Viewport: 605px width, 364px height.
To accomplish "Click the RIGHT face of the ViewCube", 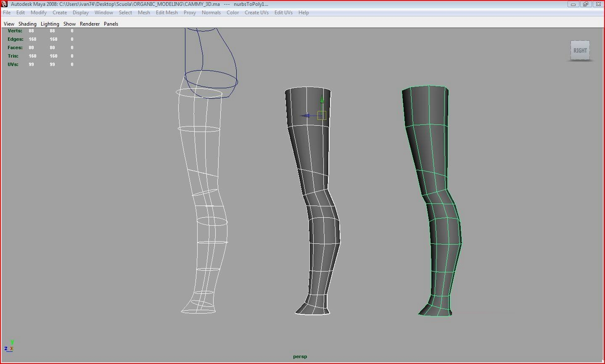I will [x=580, y=50].
